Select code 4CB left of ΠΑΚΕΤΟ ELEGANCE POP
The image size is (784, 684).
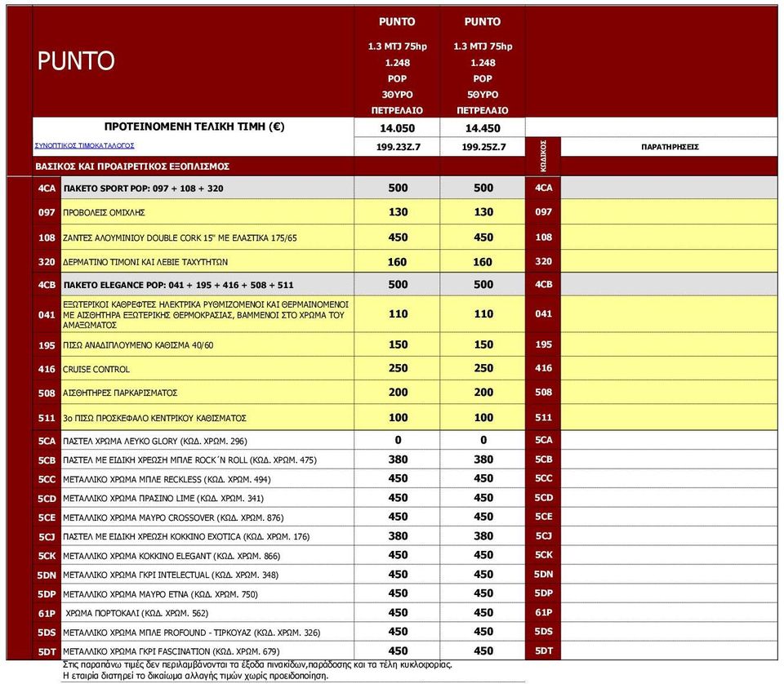pos(47,285)
